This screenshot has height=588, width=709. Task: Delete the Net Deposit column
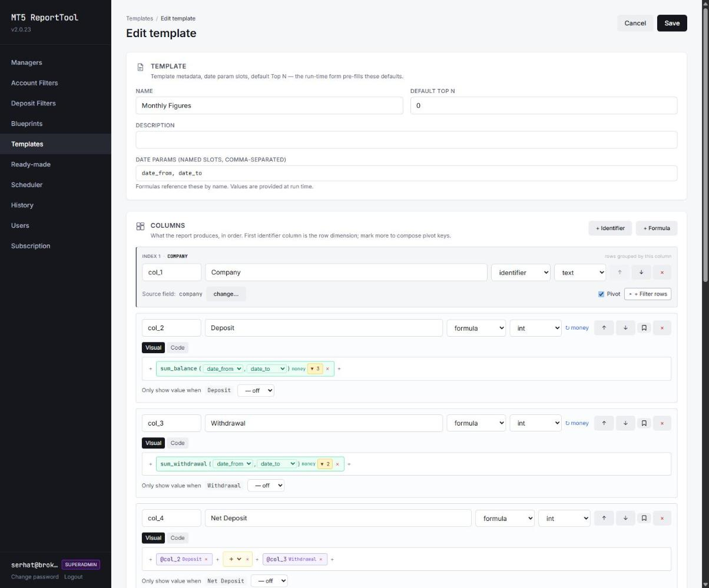[662, 519]
